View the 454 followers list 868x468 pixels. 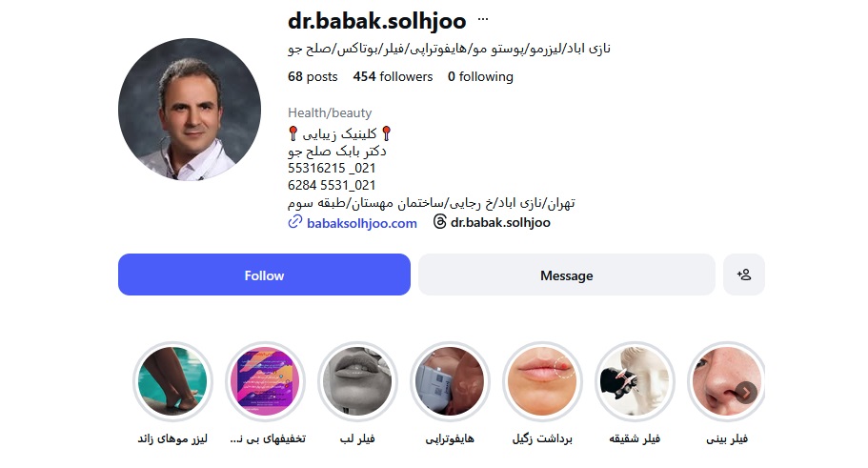(393, 77)
